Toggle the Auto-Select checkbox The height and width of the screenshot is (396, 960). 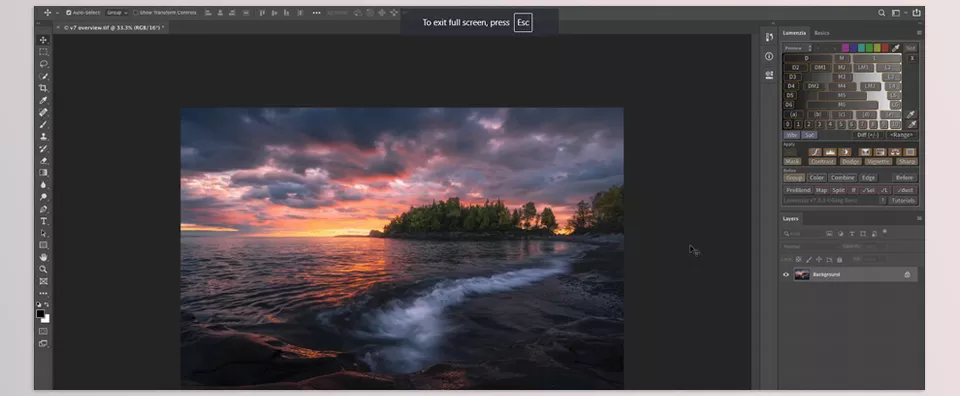69,12
